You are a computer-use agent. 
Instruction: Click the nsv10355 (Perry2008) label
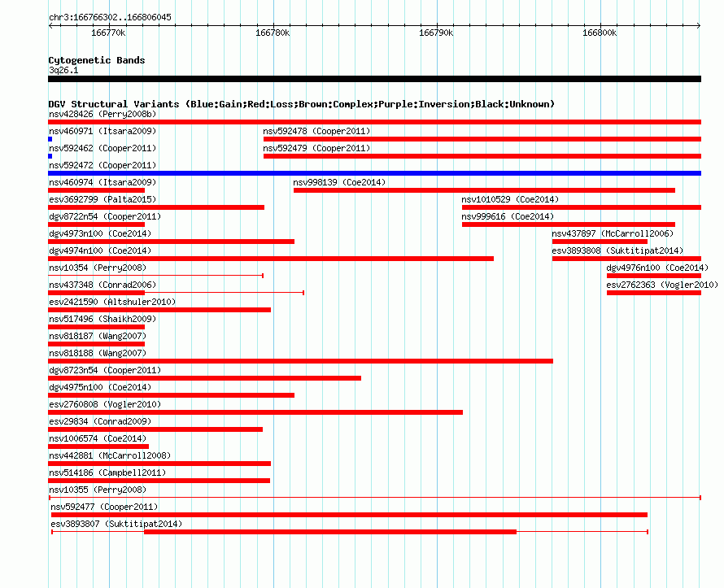tap(98, 490)
